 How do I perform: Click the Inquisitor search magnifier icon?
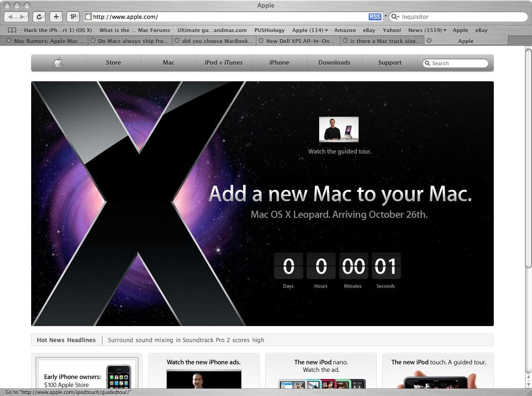point(395,17)
